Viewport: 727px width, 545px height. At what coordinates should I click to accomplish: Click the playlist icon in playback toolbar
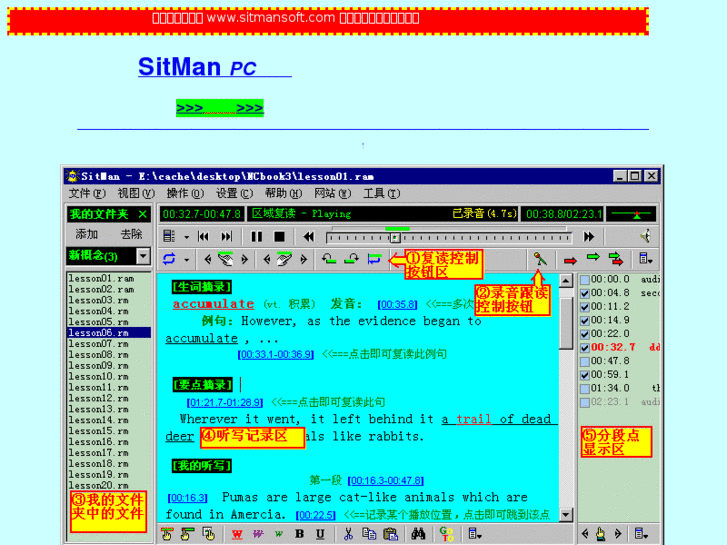click(169, 237)
